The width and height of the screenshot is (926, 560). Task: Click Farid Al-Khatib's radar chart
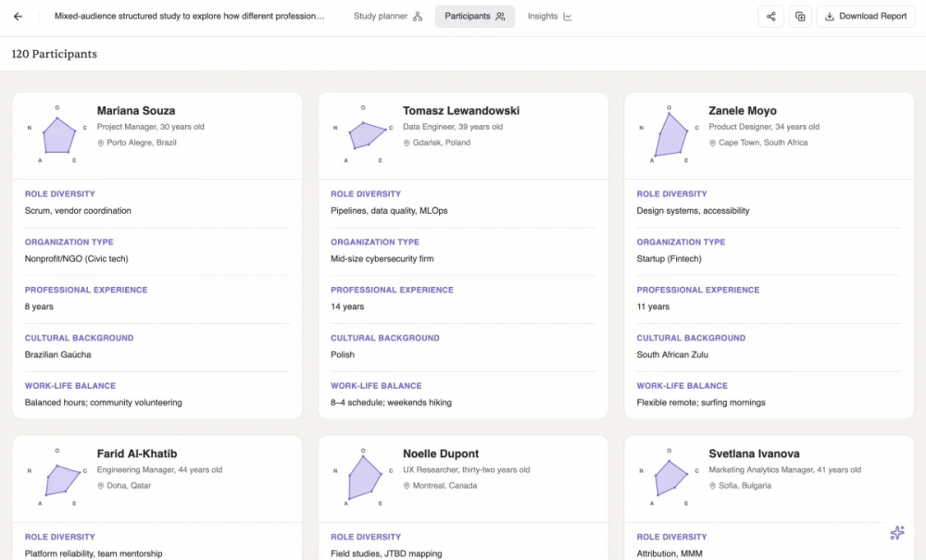(57, 478)
